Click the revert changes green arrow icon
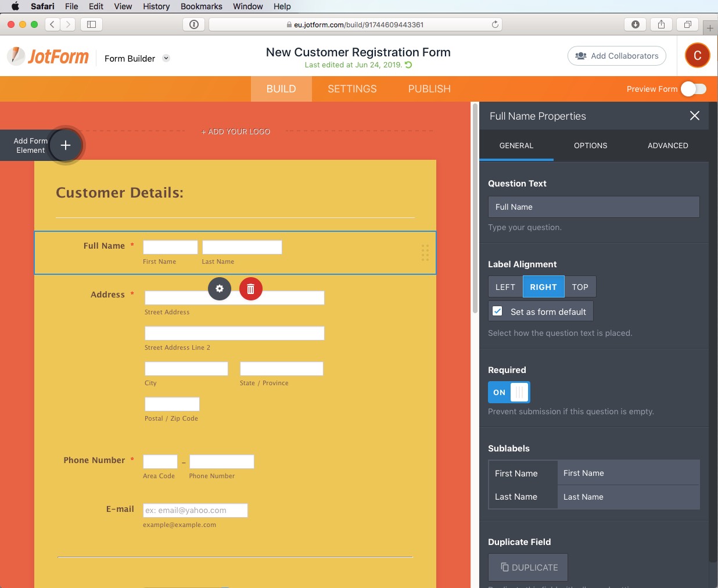718x588 pixels. 408,65
